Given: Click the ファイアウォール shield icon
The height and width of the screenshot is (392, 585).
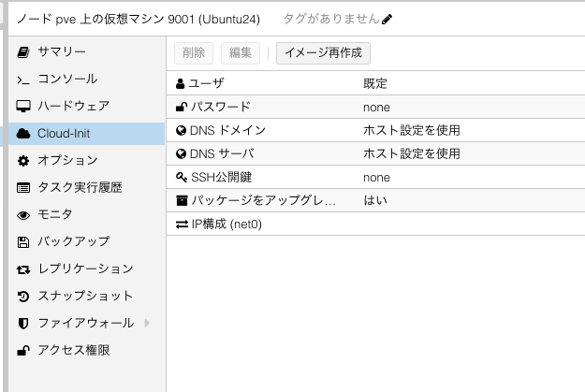Looking at the screenshot, I should tap(23, 324).
